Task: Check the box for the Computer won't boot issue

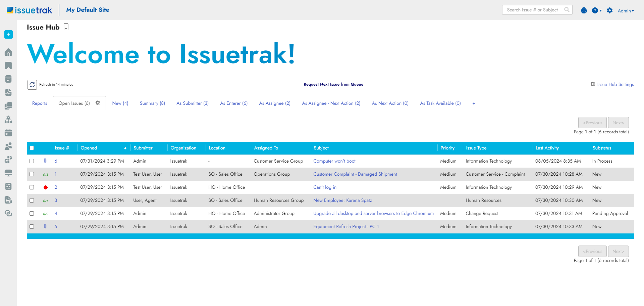Action: tap(32, 161)
